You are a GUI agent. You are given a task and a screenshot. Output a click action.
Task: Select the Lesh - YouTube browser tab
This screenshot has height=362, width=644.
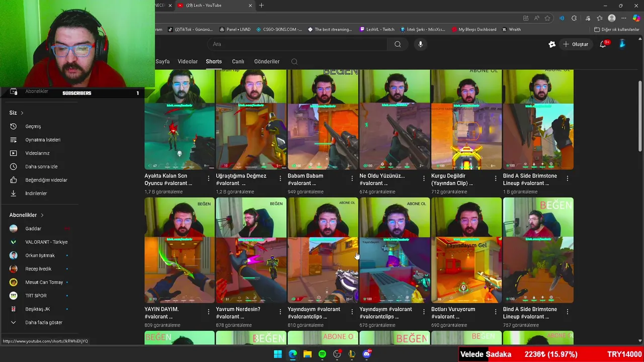tap(214, 6)
